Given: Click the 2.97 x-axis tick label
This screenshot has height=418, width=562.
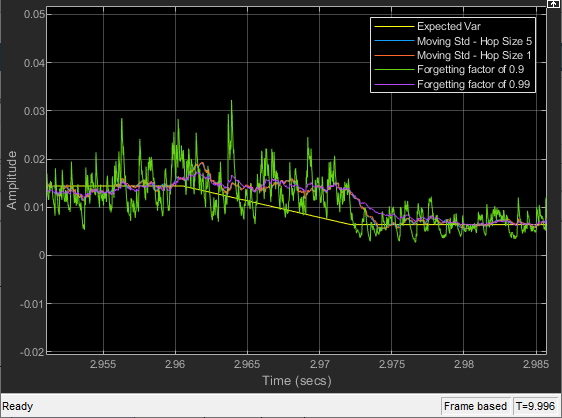Looking at the screenshot, I should (x=319, y=364).
